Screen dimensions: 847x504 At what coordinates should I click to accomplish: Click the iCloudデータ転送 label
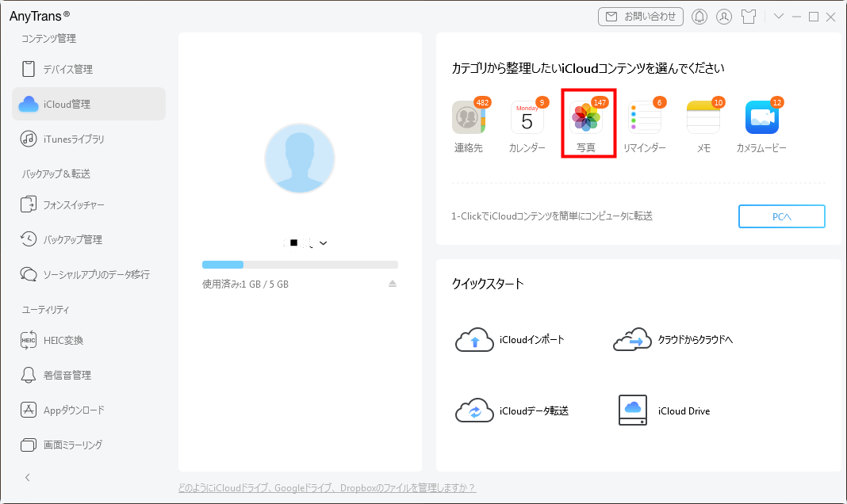(534, 410)
